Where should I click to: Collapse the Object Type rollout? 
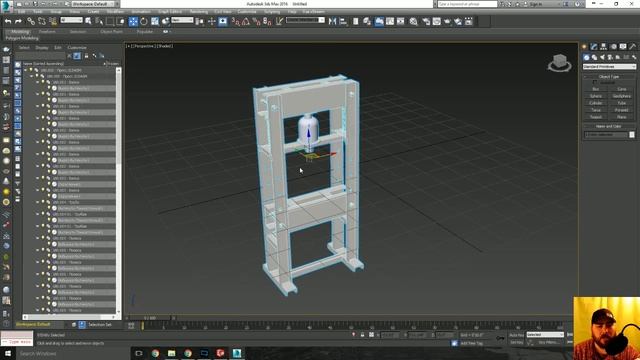point(609,76)
